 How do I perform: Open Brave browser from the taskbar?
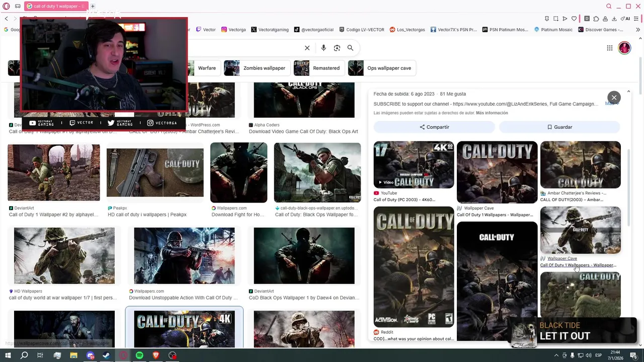(156, 355)
